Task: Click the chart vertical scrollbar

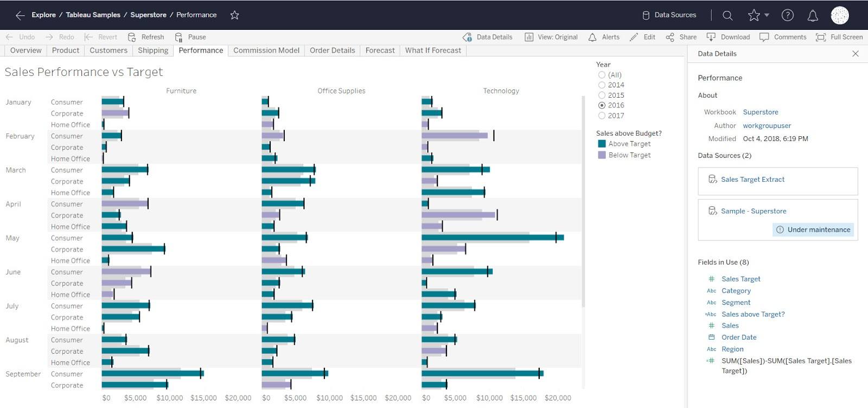Action: (x=584, y=201)
